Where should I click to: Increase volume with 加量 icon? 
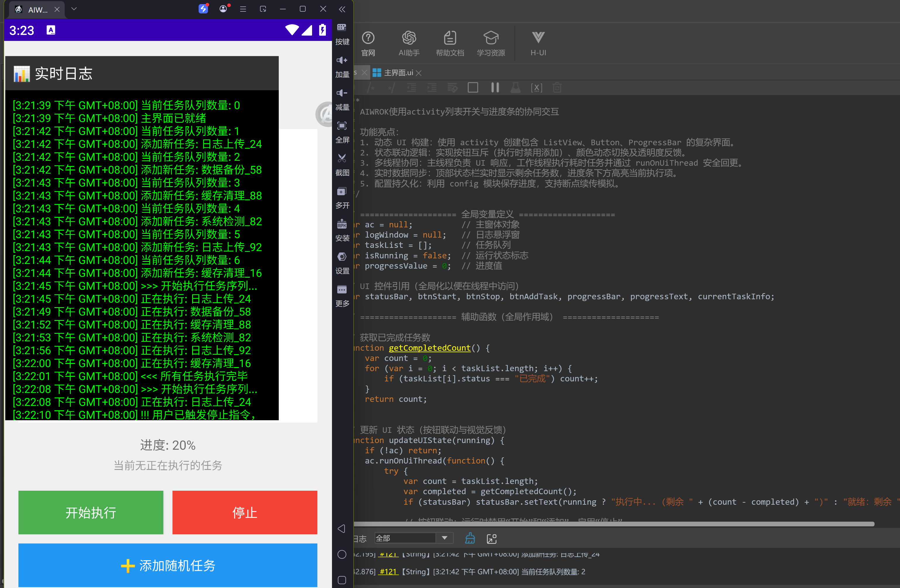[x=342, y=60]
